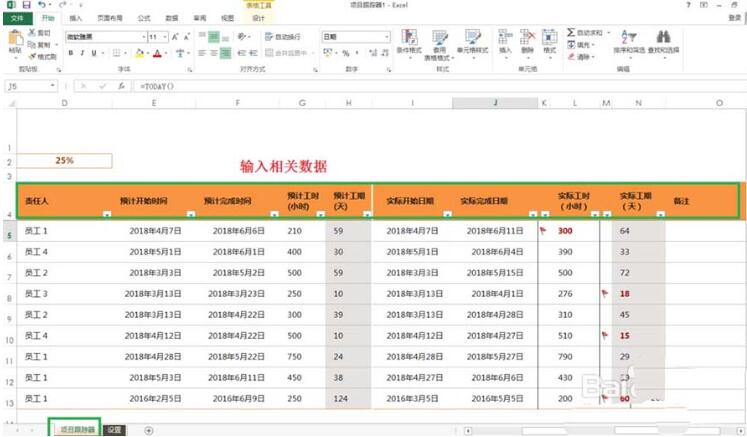The height and width of the screenshot is (437, 747).
Task: Click the cell with red value 300
Action: 568,231
